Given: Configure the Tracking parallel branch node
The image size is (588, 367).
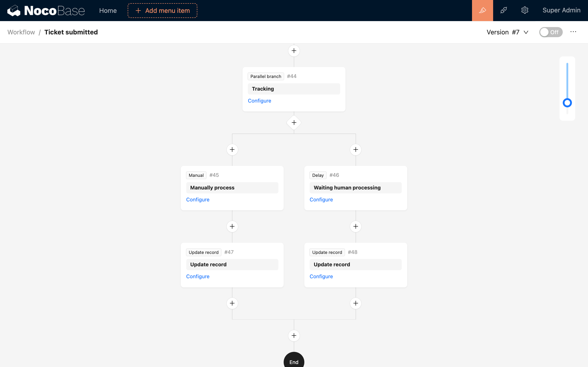Looking at the screenshot, I should (x=260, y=100).
